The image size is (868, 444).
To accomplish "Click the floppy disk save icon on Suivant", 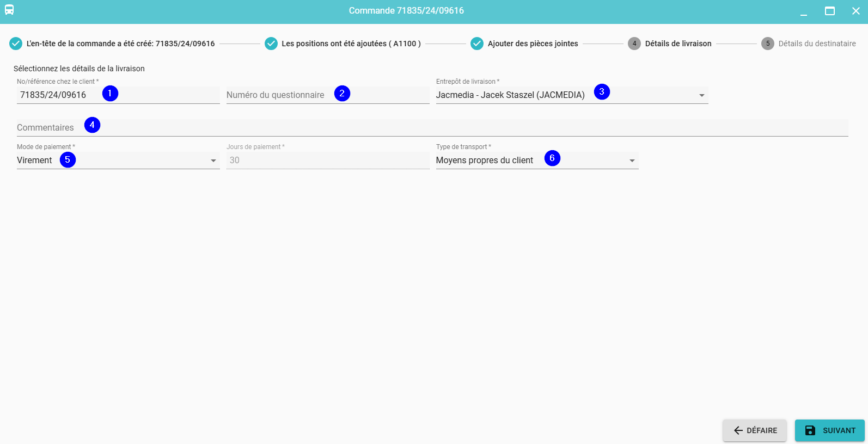I will coord(810,430).
